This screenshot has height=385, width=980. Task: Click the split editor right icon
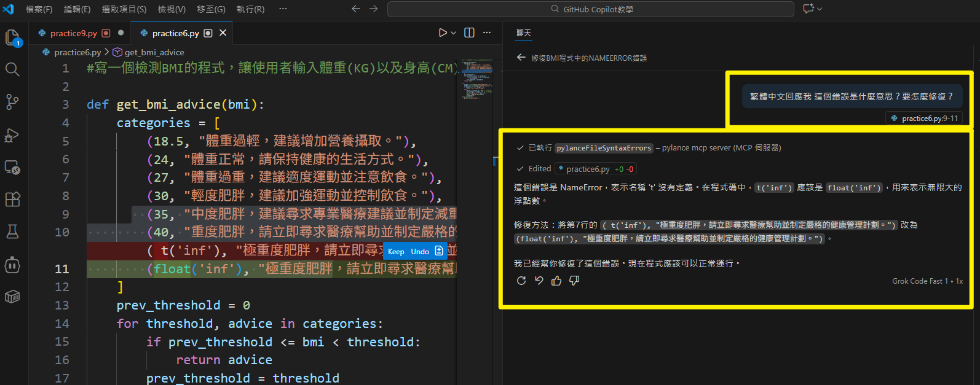tap(469, 33)
